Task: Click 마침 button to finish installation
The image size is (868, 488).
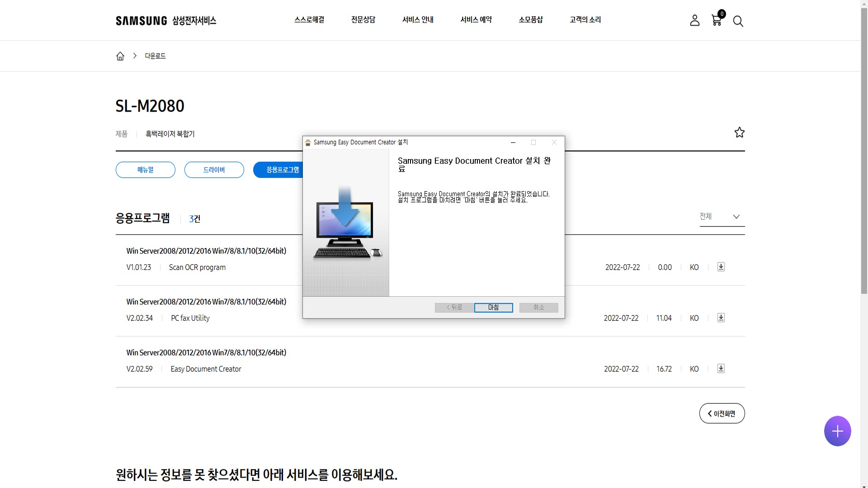Action: pos(493,308)
